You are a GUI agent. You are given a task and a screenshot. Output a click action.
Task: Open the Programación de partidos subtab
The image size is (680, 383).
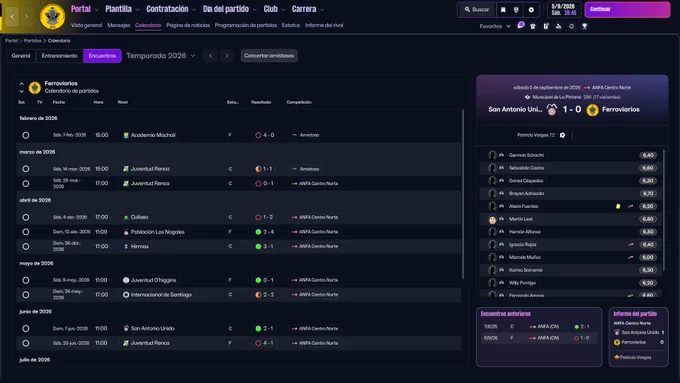pyautogui.click(x=245, y=25)
